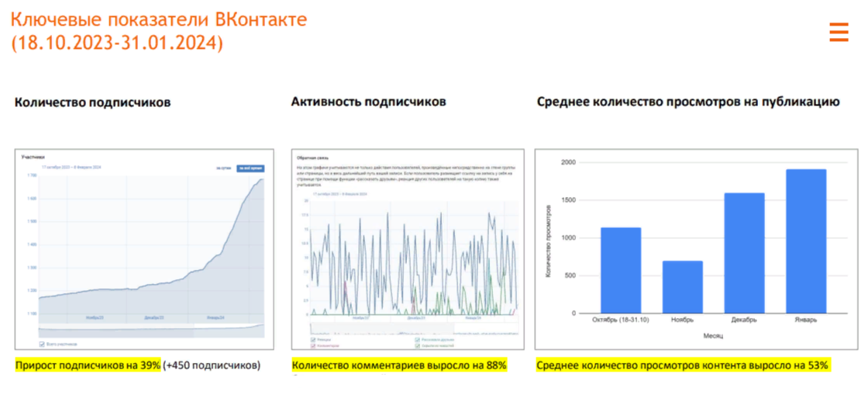This screenshot has width=868, height=401.
Task: Toggle the 'Всего участников' checkbox
Action: click(x=42, y=344)
